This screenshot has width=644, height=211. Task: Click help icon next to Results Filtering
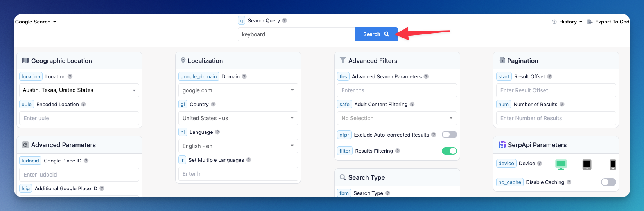398,151
